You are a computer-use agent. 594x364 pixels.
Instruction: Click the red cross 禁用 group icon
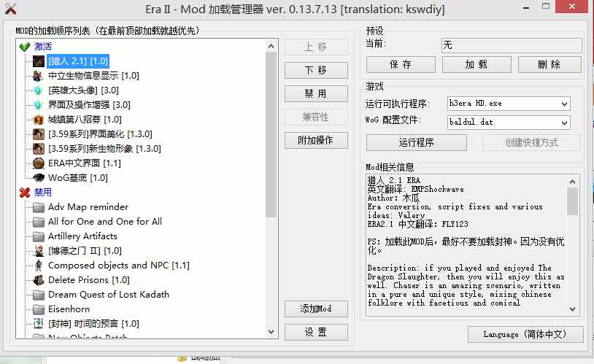coord(25,193)
